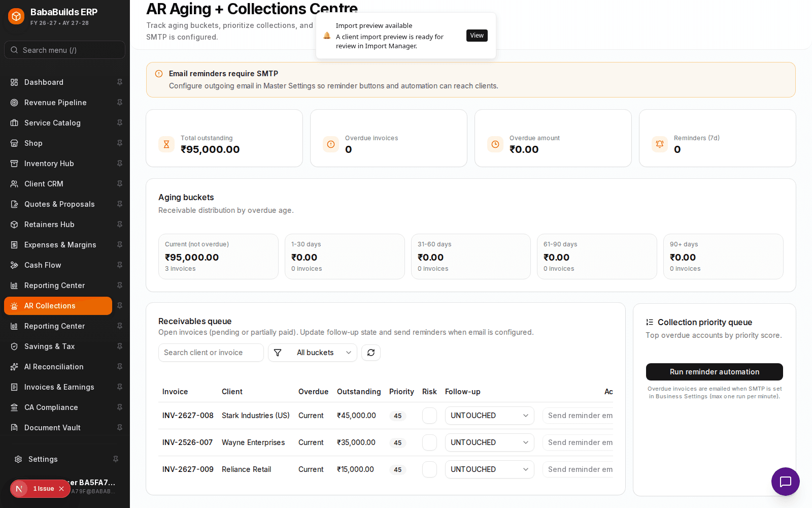Click the Reminders bell icon
The image size is (812, 508).
[x=660, y=144]
